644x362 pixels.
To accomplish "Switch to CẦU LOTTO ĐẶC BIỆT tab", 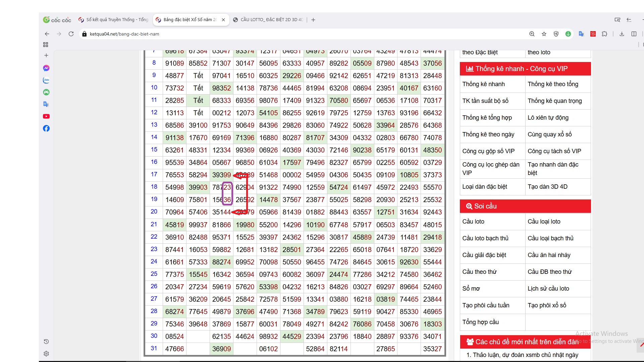I will 268,20.
